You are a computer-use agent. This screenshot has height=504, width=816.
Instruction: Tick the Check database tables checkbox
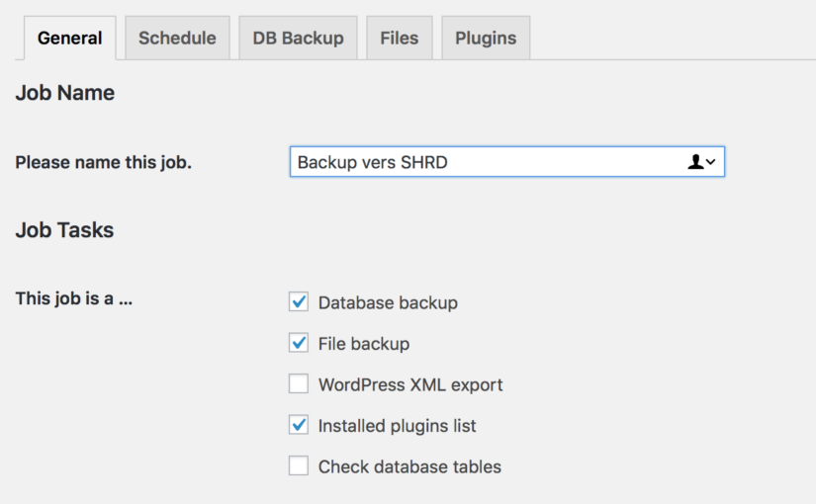pyautogui.click(x=299, y=466)
